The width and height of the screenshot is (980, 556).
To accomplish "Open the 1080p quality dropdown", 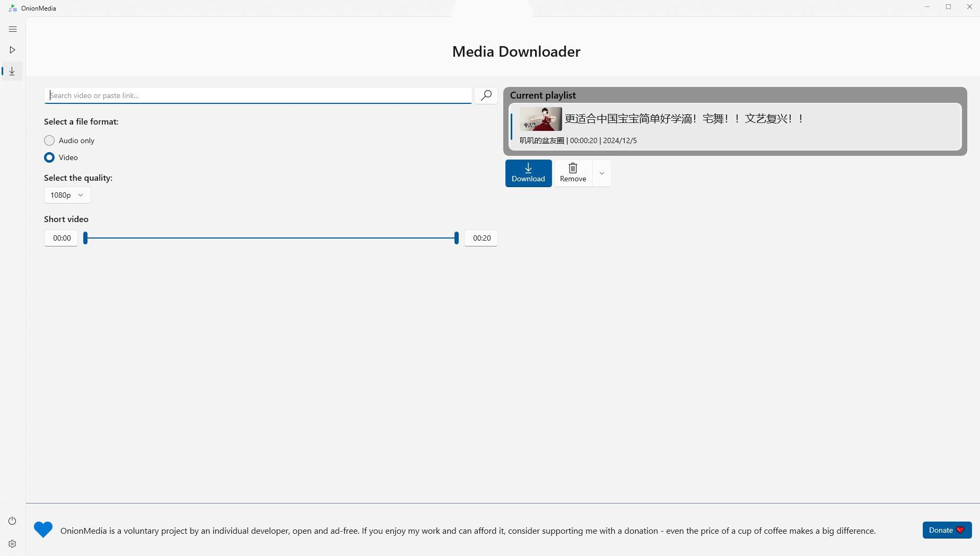I will 67,195.
